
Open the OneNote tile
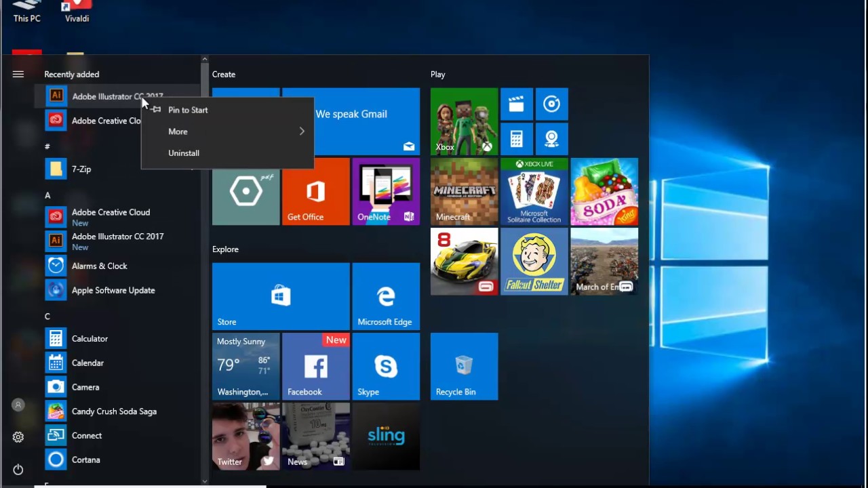[386, 191]
